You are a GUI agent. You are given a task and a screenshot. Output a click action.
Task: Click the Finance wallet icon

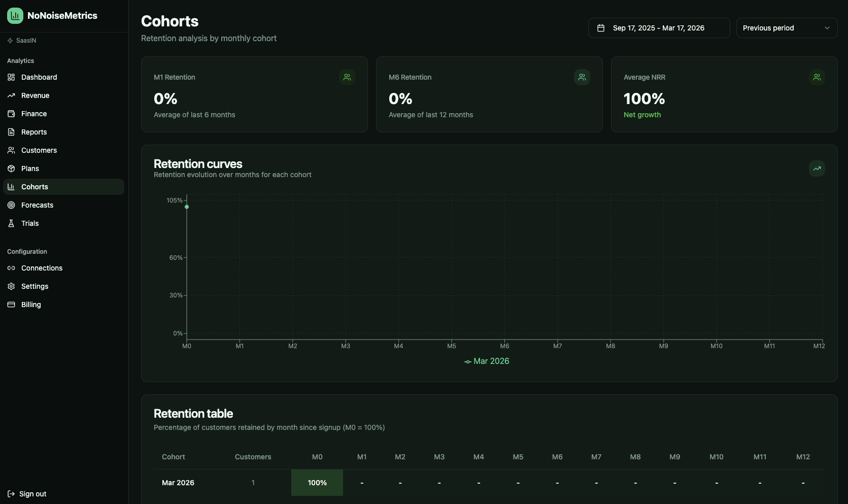(11, 114)
